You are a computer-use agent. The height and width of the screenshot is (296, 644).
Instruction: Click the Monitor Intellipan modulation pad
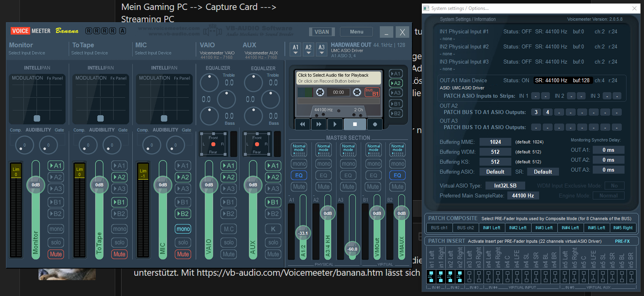[37, 99]
